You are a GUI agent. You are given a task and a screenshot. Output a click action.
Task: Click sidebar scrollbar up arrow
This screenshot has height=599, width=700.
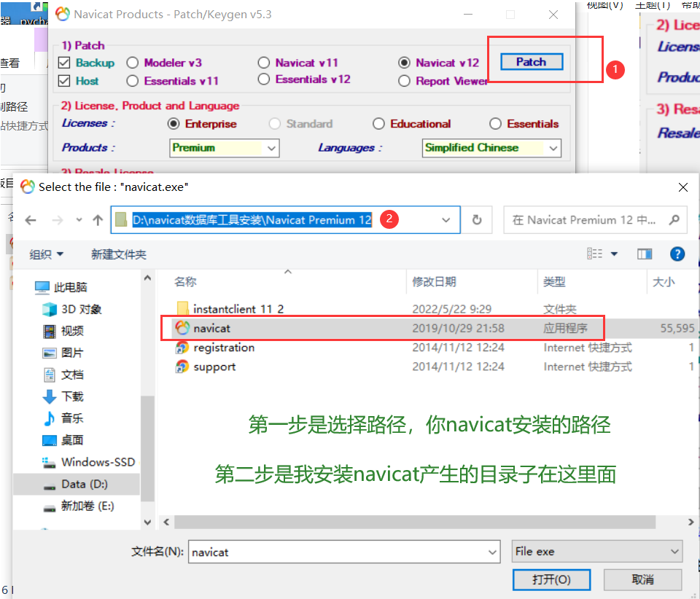tap(147, 278)
